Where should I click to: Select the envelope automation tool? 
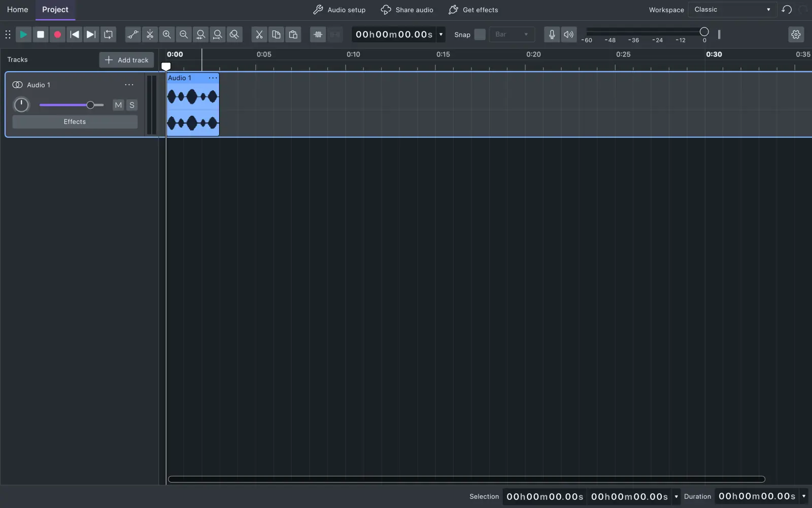tap(133, 35)
